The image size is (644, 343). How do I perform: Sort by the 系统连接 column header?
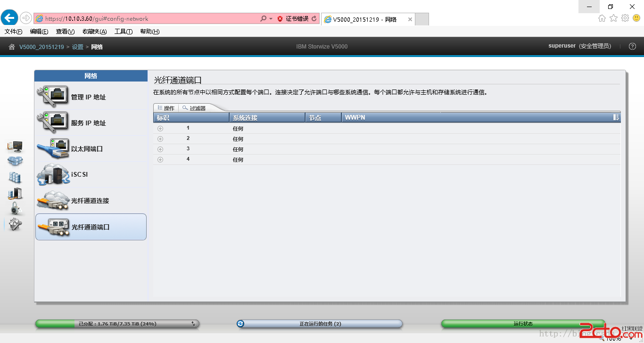(267, 117)
